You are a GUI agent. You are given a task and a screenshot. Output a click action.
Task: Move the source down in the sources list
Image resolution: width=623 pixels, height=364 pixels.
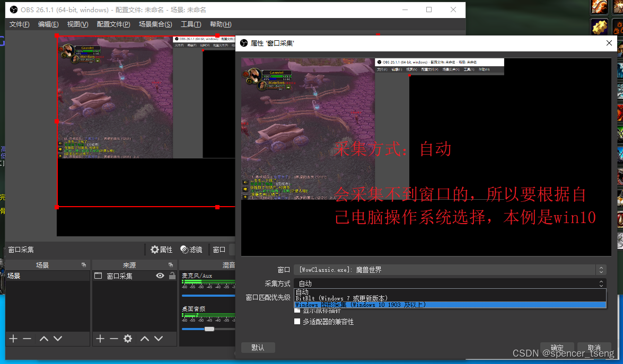tap(159, 339)
